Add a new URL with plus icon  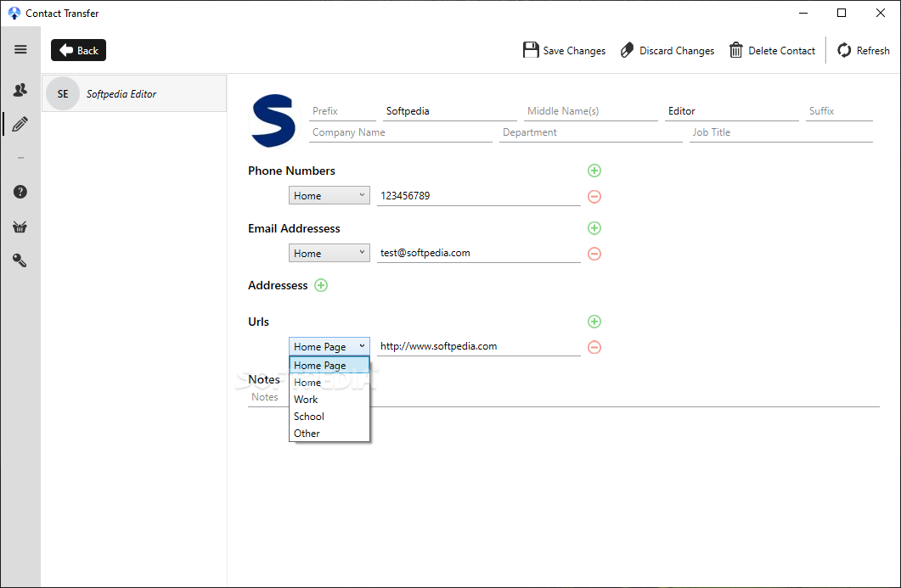point(594,322)
